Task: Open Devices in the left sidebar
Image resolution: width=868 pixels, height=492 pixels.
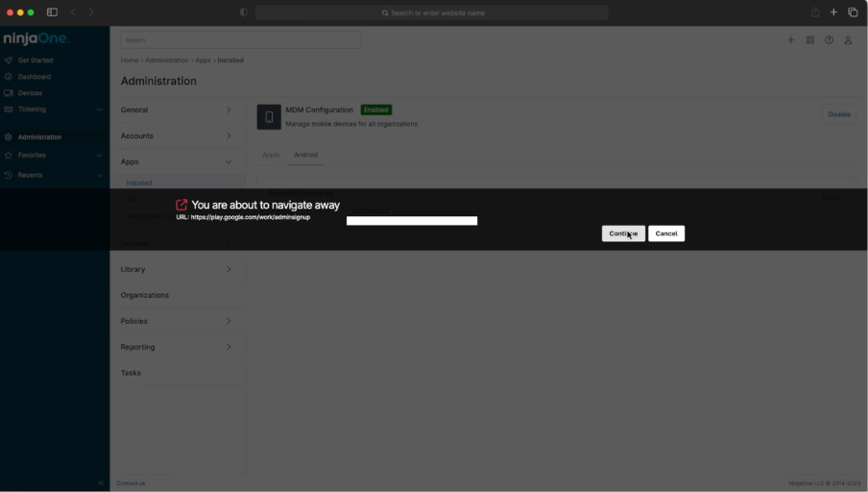Action: 30,93
